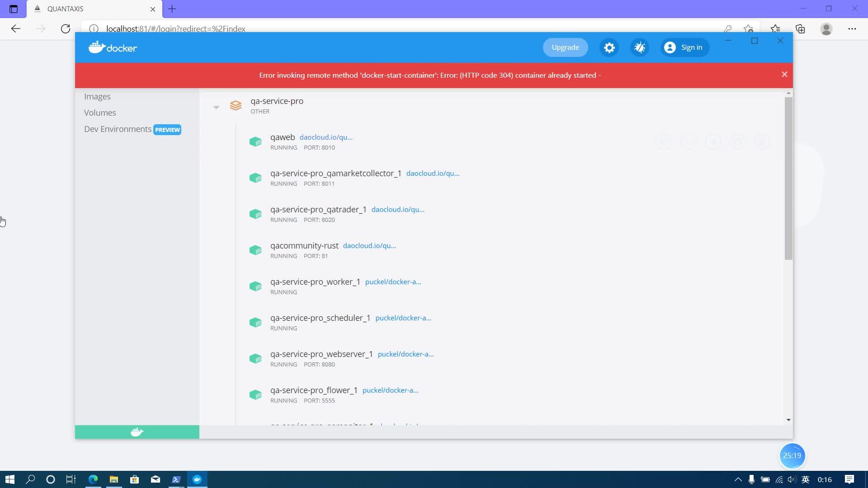The height and width of the screenshot is (488, 868).
Task: Open the Images section
Action: click(x=97, y=96)
